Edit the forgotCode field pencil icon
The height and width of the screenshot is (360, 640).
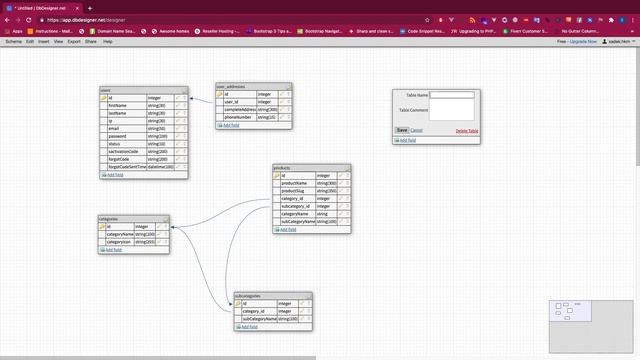(178, 159)
